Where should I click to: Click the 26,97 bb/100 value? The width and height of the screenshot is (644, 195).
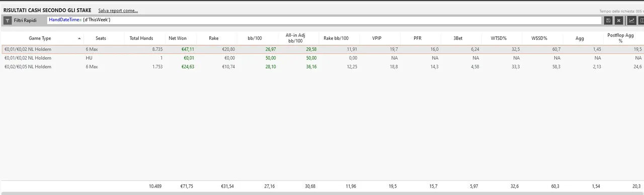[x=270, y=49]
